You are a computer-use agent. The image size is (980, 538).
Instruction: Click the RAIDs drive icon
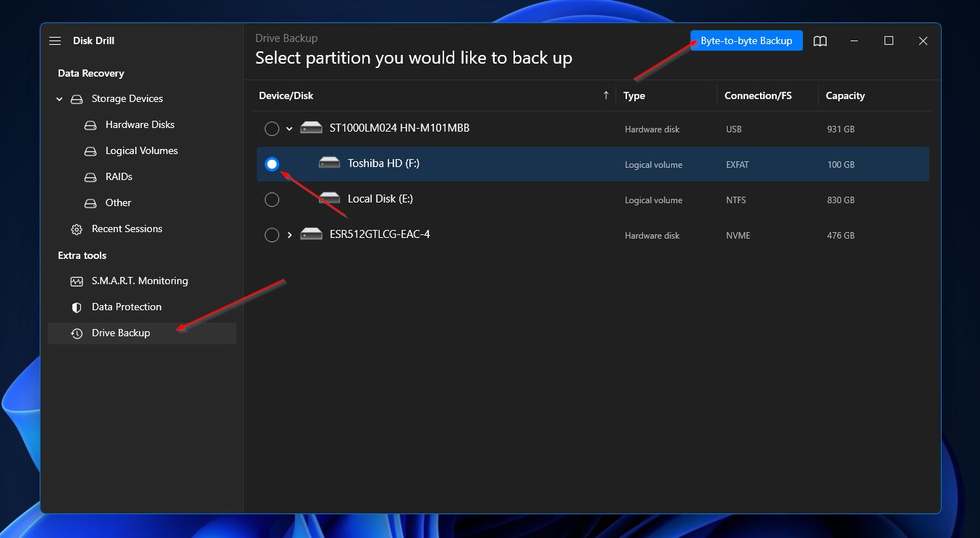[x=90, y=177]
